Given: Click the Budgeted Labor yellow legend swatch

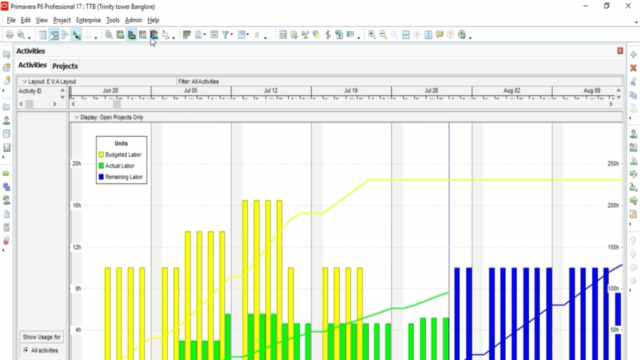Looking at the screenshot, I should (101, 155).
